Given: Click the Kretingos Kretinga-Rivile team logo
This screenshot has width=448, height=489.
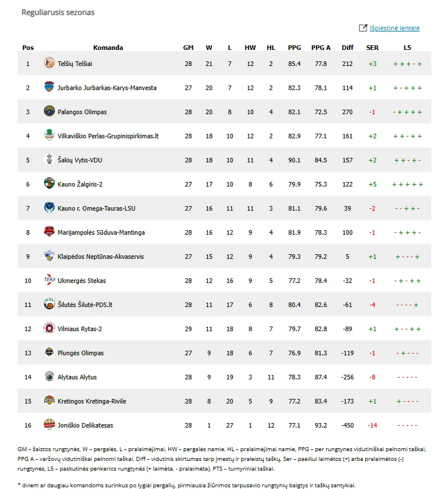Looking at the screenshot, I should point(49,401).
